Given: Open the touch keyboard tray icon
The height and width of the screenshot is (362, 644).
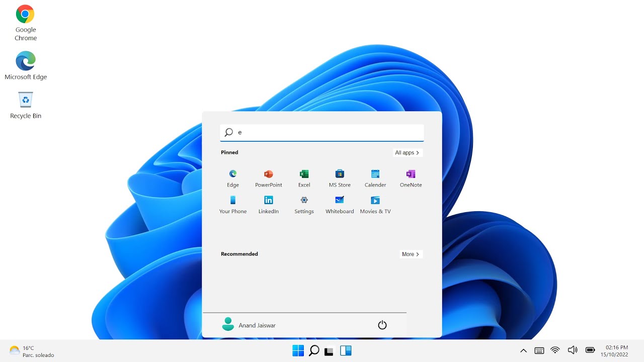Looking at the screenshot, I should tap(539, 350).
